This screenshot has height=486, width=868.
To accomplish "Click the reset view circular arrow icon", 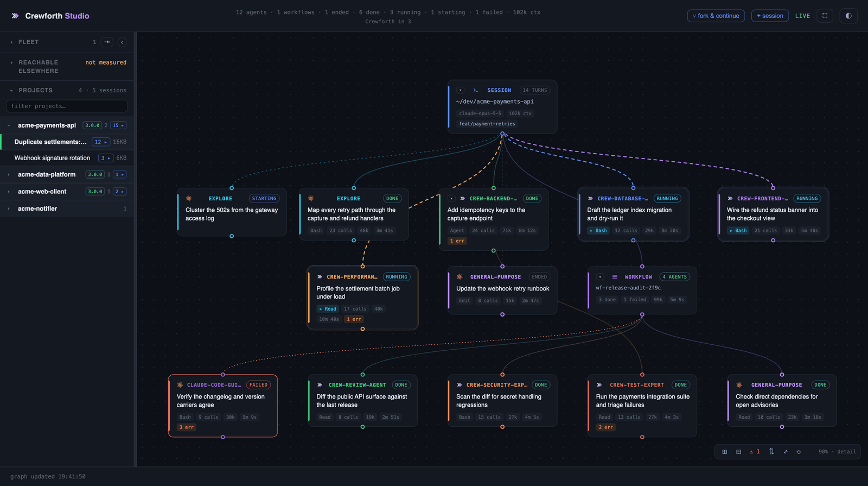I will (x=799, y=452).
